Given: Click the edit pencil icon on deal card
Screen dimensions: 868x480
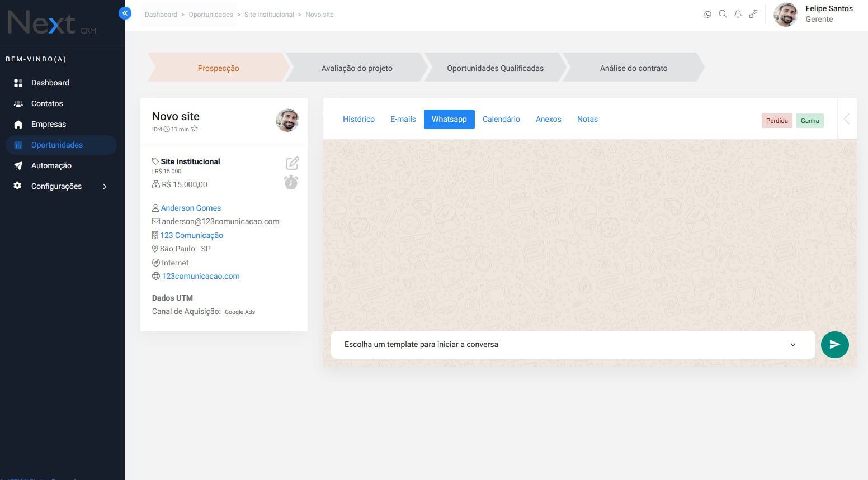Looking at the screenshot, I should 292,163.
